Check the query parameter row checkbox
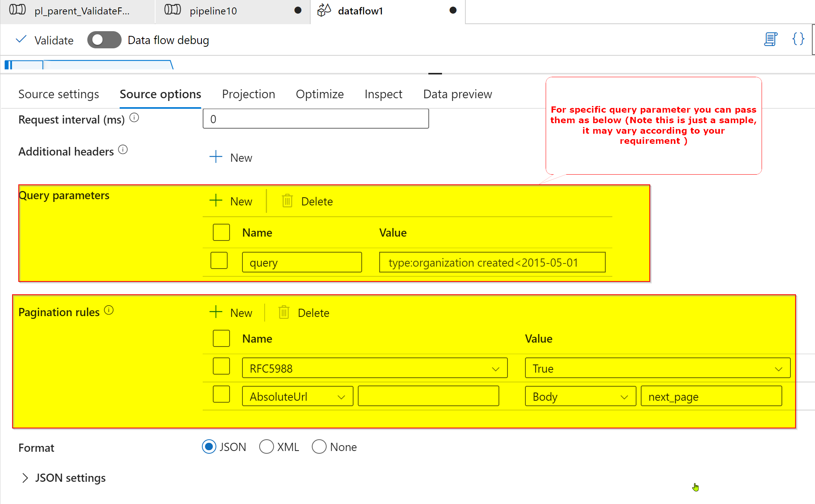 219,260
